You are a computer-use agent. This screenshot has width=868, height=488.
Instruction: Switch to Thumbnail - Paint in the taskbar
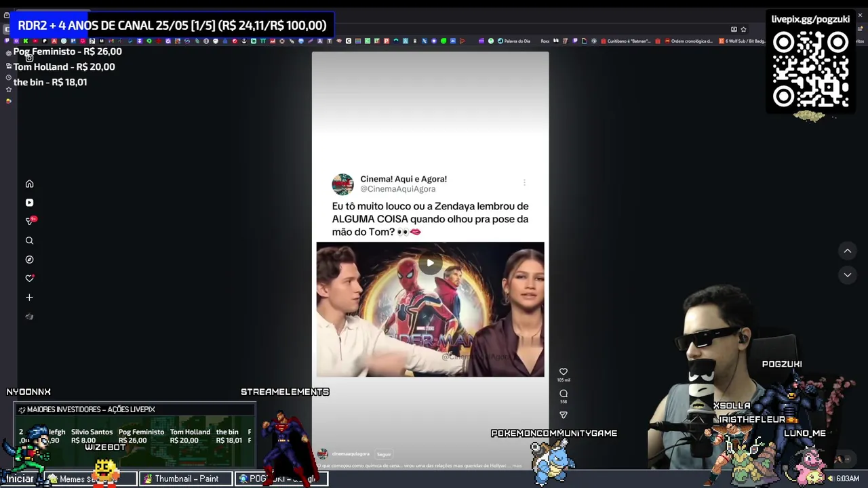(186, 479)
